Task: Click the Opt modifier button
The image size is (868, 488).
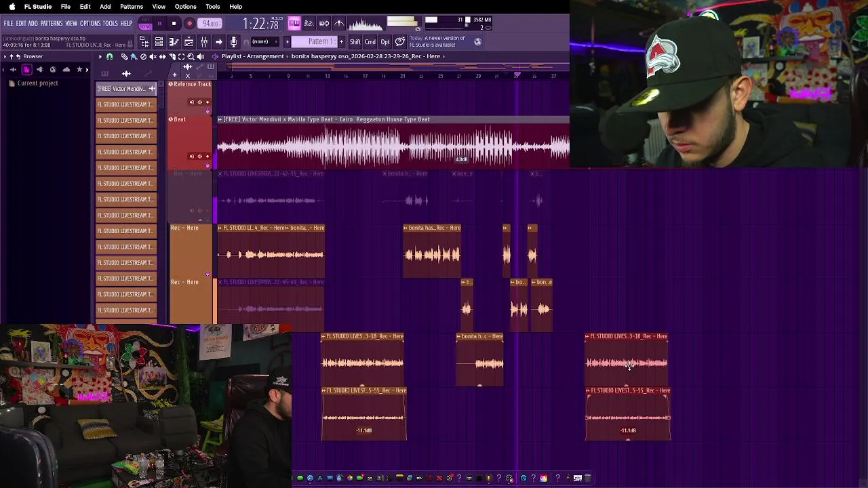Action: [385, 41]
